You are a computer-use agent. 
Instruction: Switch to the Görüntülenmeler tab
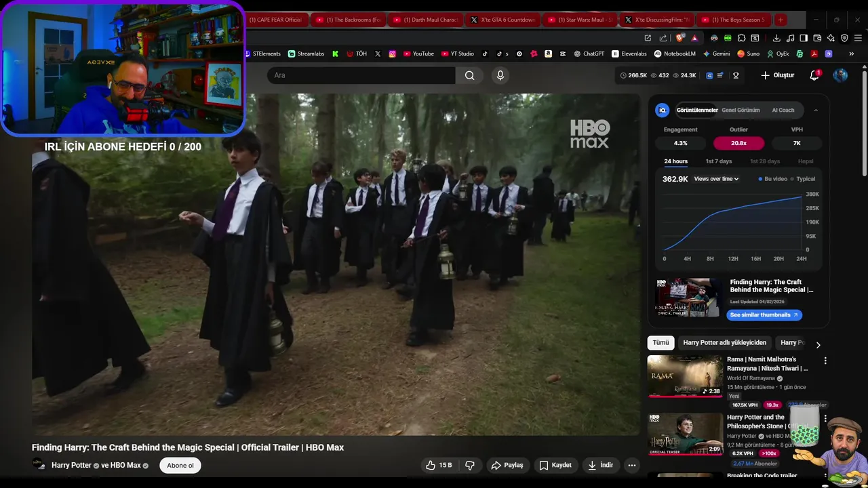(x=697, y=110)
